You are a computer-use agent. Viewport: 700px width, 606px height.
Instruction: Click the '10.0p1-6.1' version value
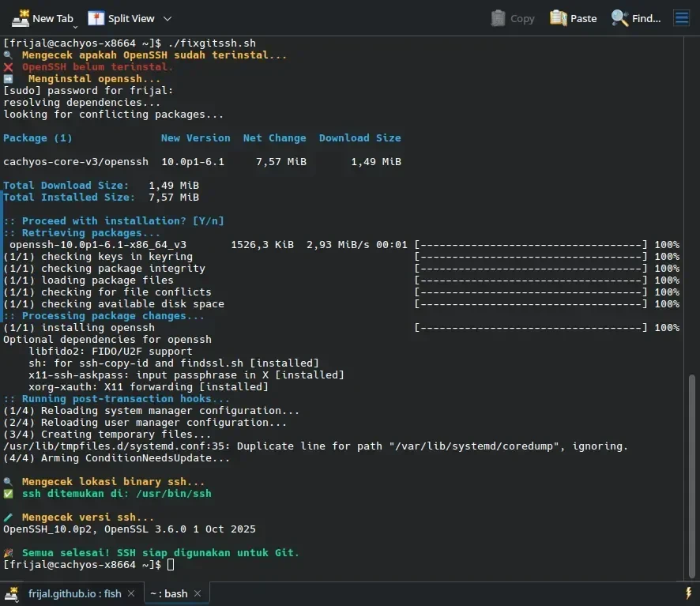pos(193,162)
